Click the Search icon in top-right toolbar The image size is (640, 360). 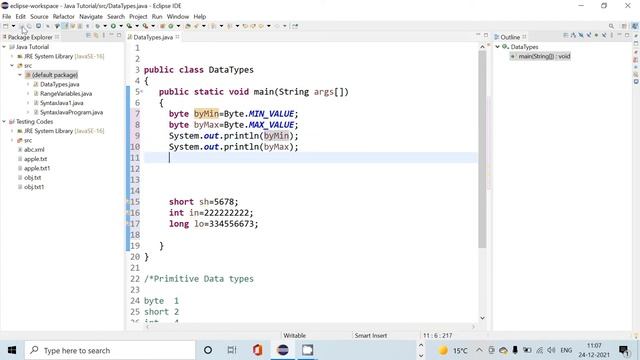[x=611, y=26]
